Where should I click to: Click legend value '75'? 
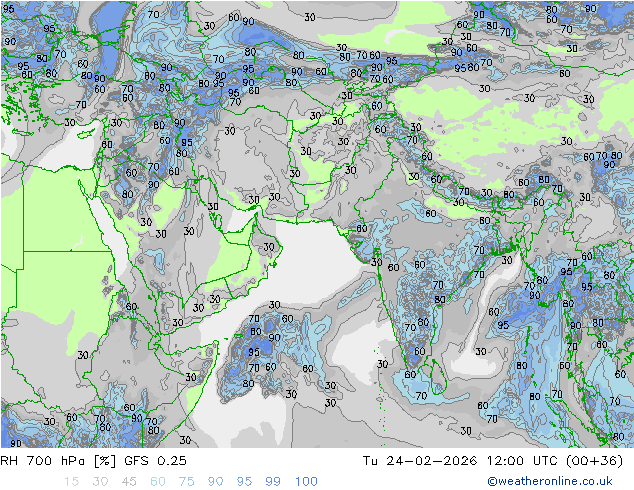pos(186,482)
